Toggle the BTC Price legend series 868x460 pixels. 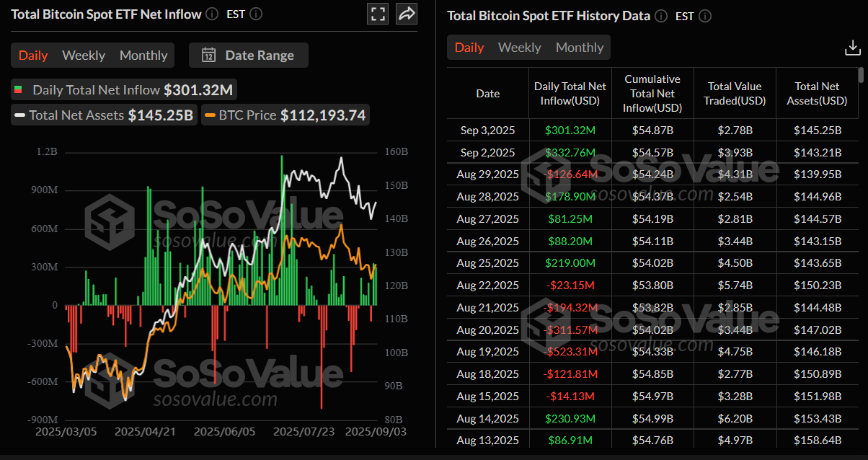(285, 115)
